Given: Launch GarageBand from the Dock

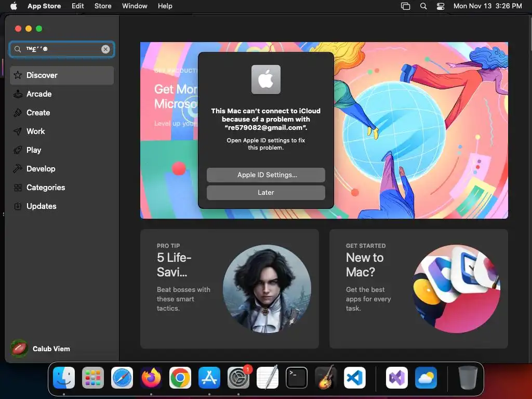Looking at the screenshot, I should (x=326, y=377).
